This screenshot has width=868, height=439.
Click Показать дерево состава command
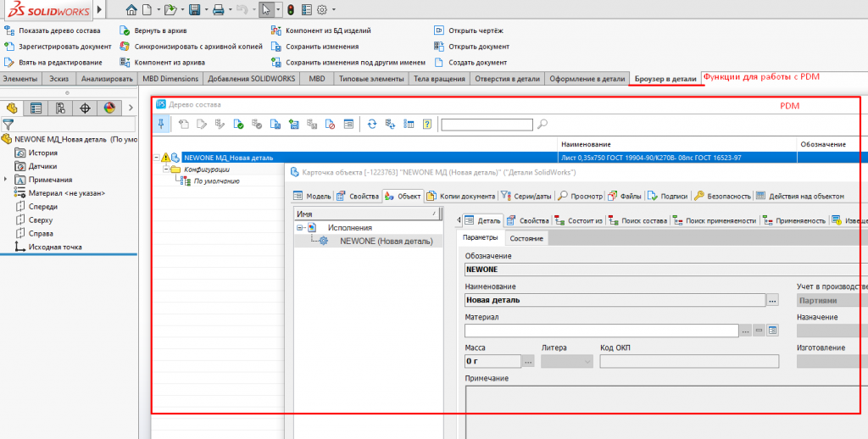pyautogui.click(x=53, y=31)
